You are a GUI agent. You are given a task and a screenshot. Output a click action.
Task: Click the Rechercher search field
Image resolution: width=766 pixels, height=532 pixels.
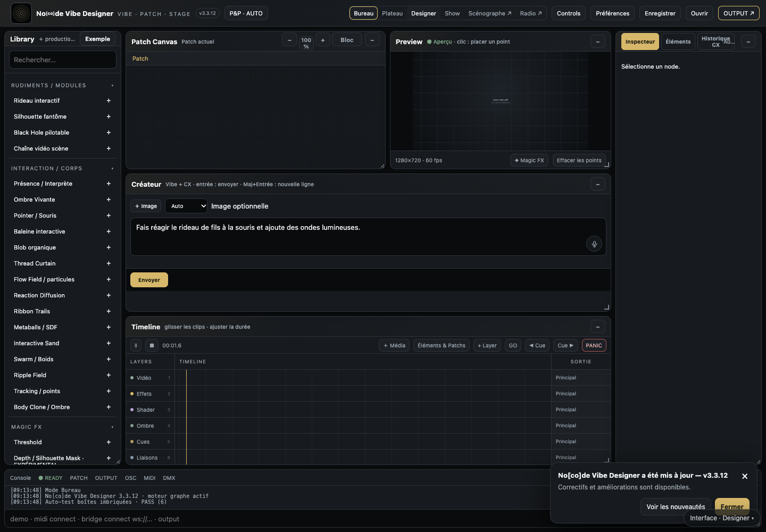(x=63, y=60)
